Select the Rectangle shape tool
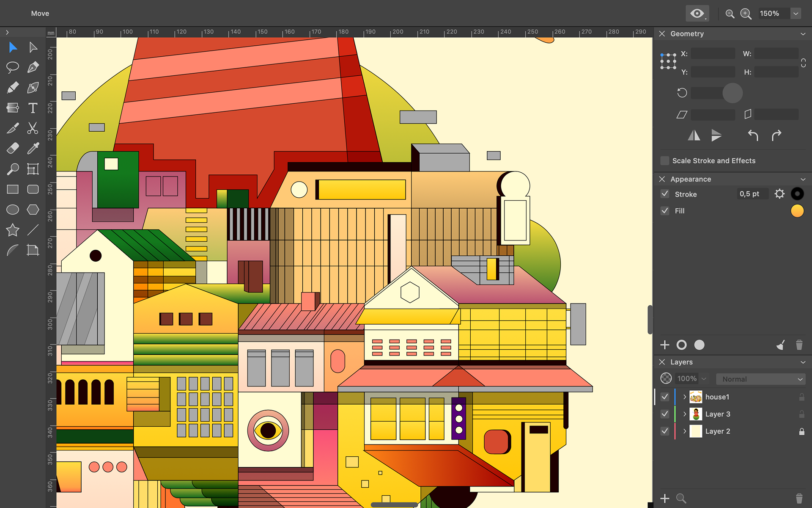 click(x=13, y=189)
